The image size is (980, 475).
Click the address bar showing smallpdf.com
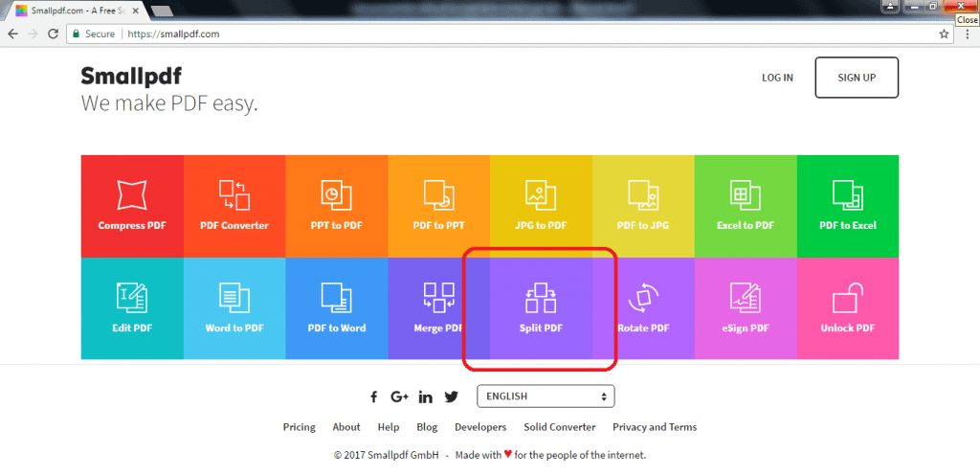coord(479,34)
